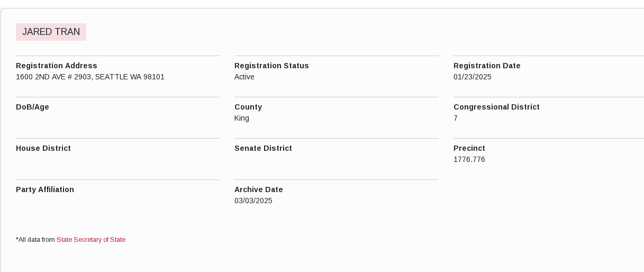The image size is (644, 272).
Task: Click the County label
Action: point(248,107)
